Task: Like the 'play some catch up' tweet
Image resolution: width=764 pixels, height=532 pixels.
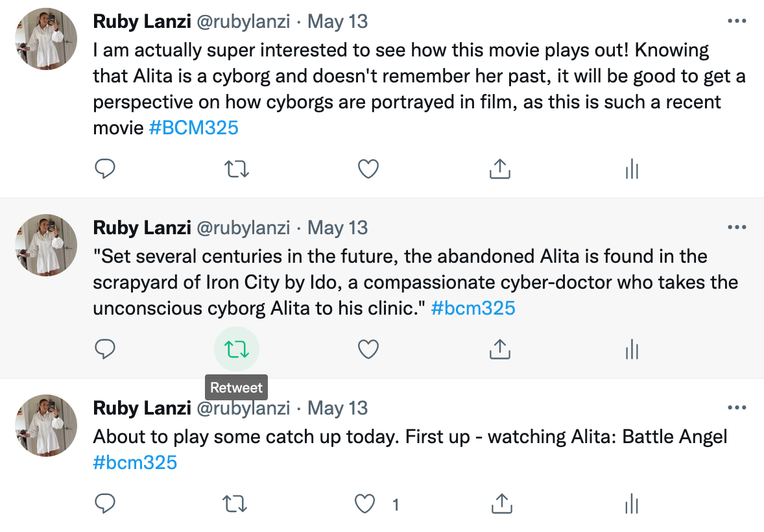Action: (367, 503)
